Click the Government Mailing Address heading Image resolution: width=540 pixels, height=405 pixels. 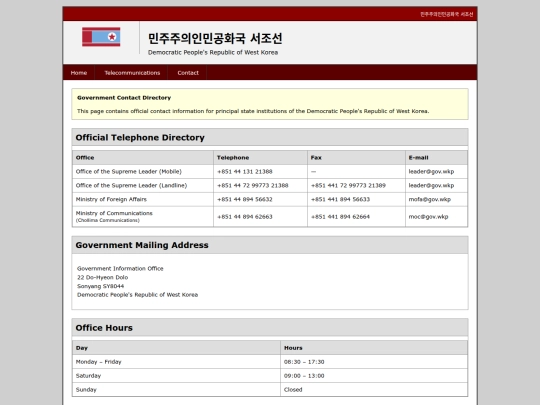tap(142, 245)
